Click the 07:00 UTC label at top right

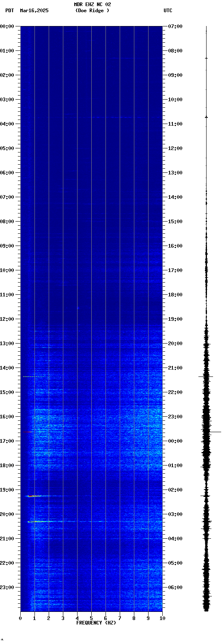(x=175, y=26)
